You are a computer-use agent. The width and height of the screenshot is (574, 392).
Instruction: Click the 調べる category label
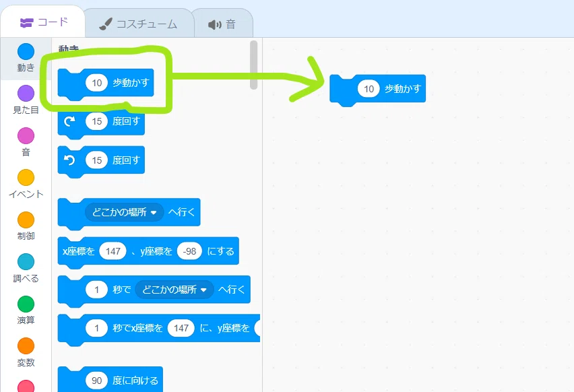(26, 278)
